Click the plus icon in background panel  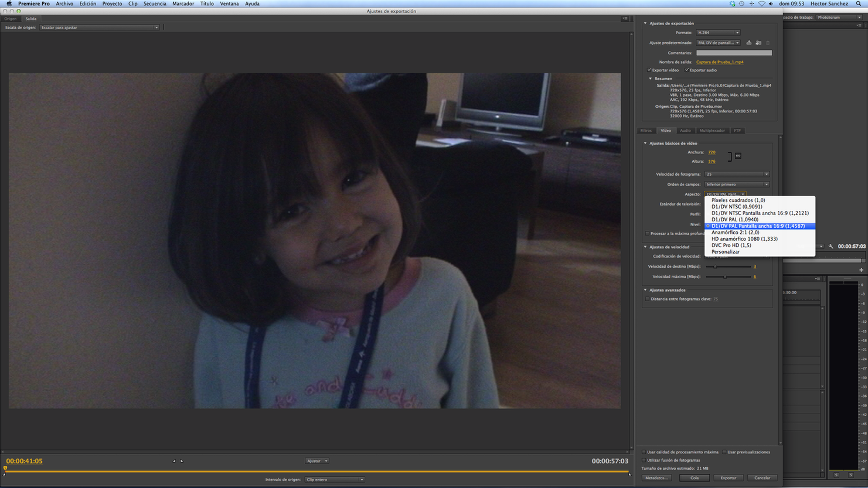[x=861, y=270]
